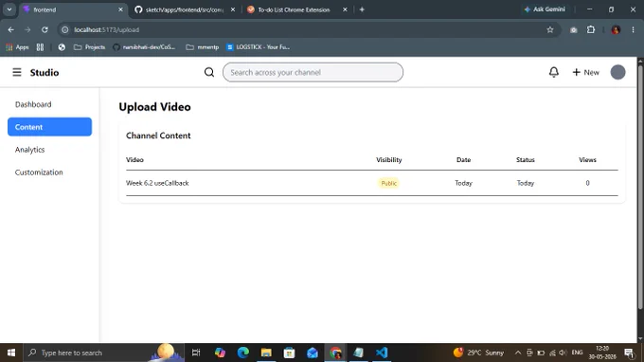The width and height of the screenshot is (644, 362).
Task: Close the To-do List Chrome Extension tab
Action: coord(345,9)
